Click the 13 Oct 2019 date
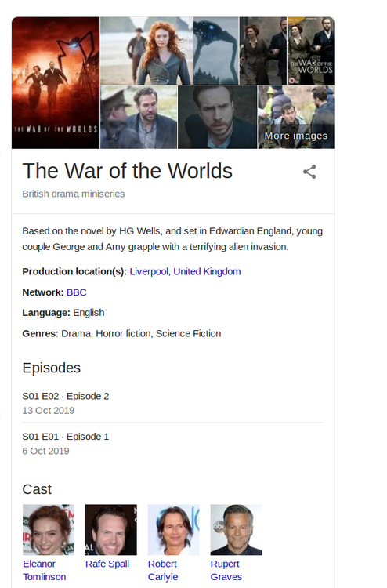The height and width of the screenshot is (588, 387). tap(49, 411)
